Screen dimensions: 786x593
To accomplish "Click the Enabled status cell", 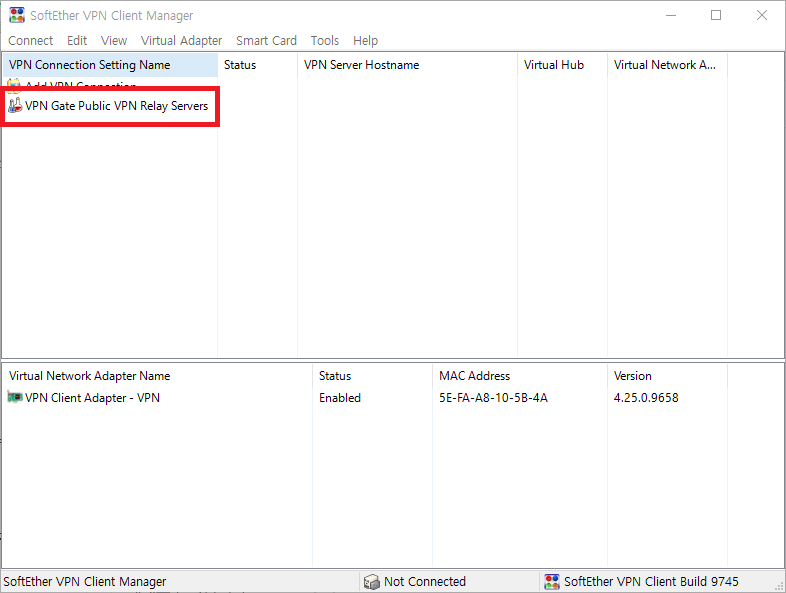I will (x=340, y=398).
